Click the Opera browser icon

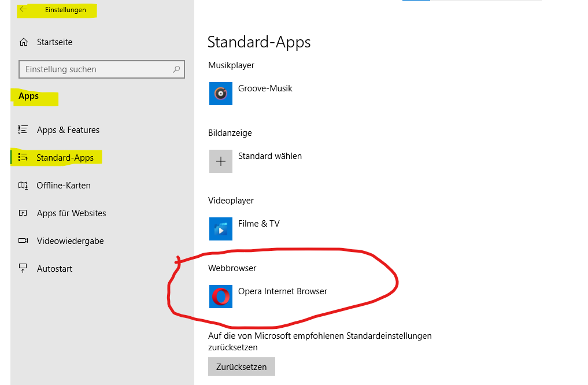click(220, 297)
